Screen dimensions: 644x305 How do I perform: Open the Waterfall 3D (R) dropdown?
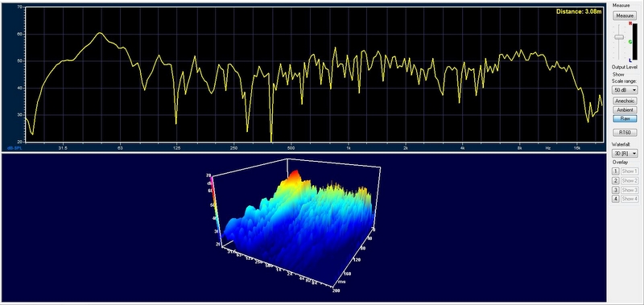(625, 153)
